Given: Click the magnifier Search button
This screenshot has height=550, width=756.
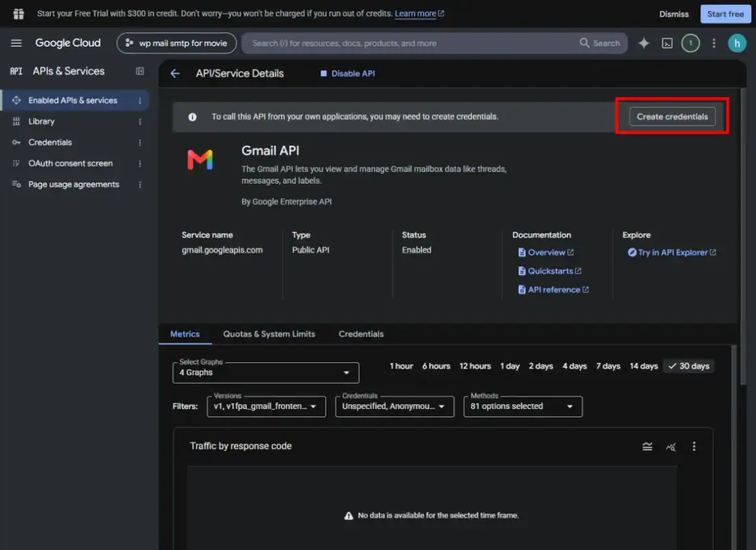Looking at the screenshot, I should coord(600,43).
